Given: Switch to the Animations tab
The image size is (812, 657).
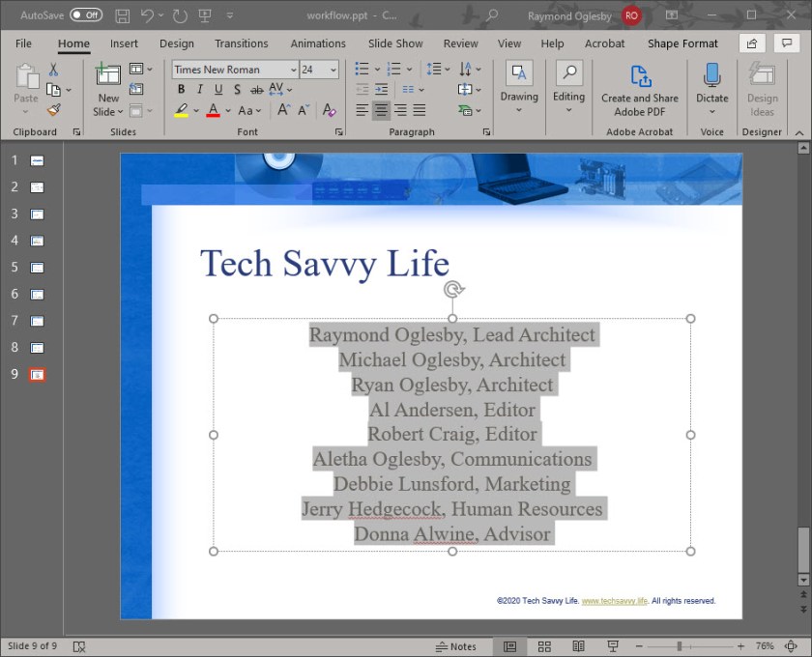Looking at the screenshot, I should (318, 43).
